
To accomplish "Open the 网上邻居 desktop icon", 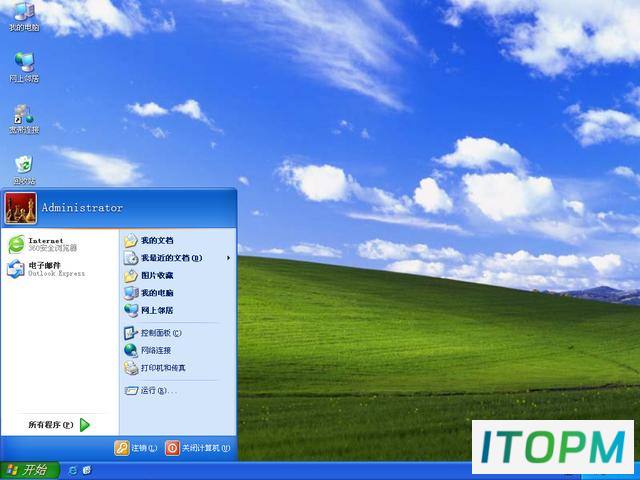I will (x=24, y=67).
